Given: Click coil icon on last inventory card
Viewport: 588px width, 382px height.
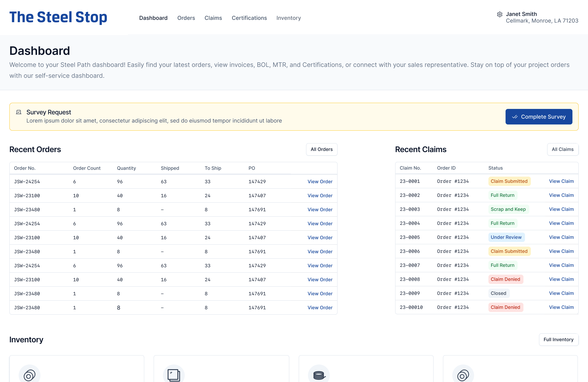Looking at the screenshot, I should [x=463, y=375].
